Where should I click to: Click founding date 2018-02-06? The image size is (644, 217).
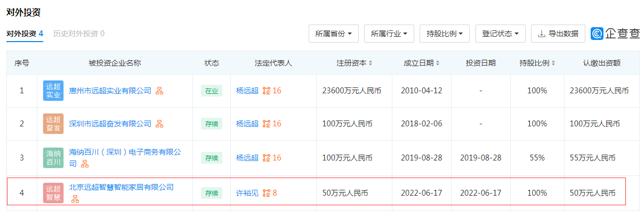(x=422, y=124)
